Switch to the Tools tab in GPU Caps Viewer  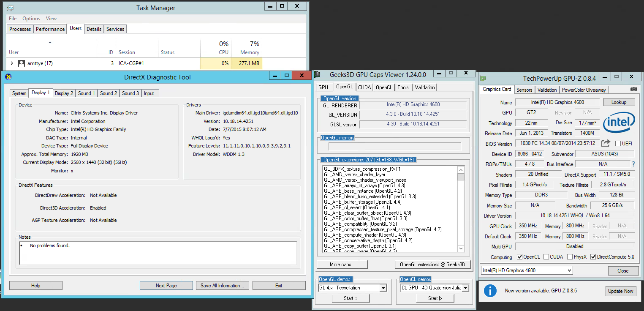403,87
